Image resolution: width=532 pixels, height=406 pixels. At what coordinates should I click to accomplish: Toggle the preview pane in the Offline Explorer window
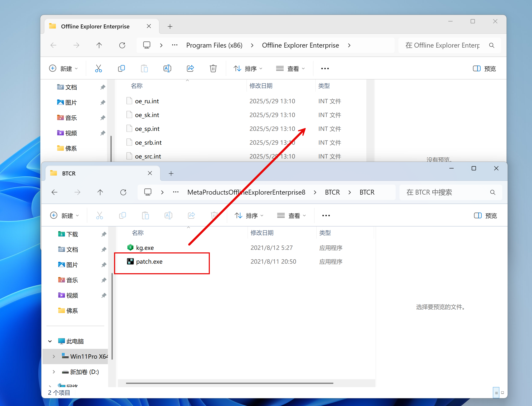pyautogui.click(x=484, y=69)
